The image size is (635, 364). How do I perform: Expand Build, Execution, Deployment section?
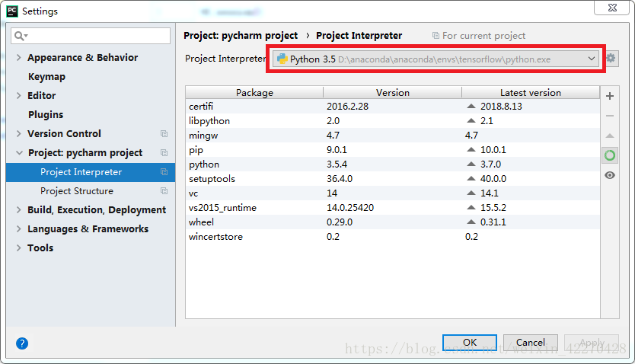pos(18,209)
